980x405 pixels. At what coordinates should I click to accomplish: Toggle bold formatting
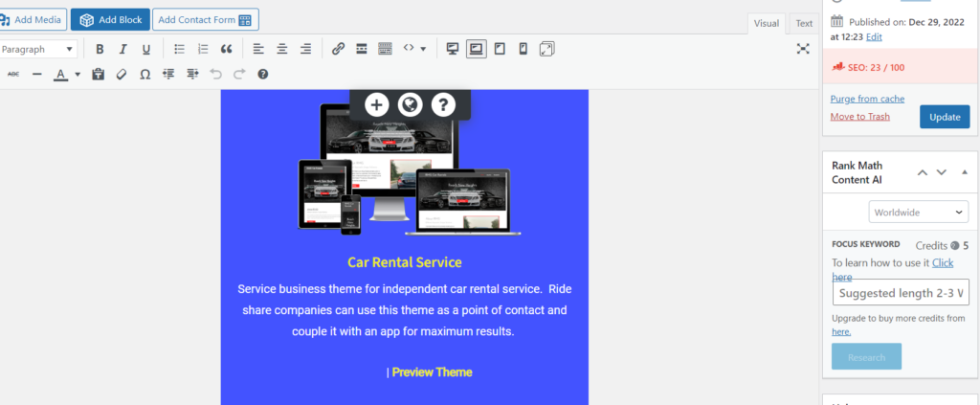point(100,49)
